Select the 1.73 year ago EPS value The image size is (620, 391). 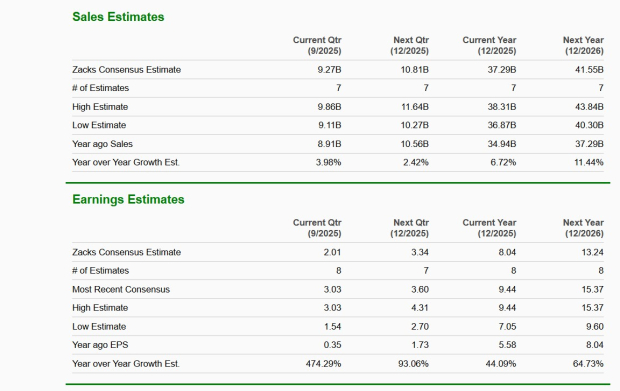tap(420, 345)
